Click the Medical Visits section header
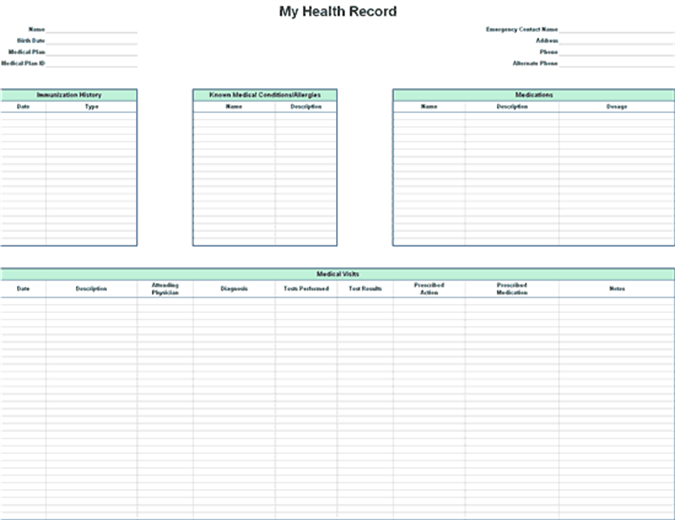 [337, 273]
